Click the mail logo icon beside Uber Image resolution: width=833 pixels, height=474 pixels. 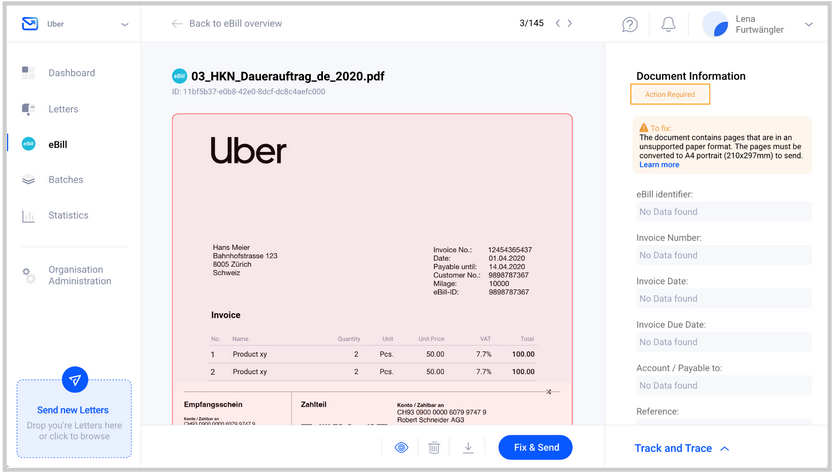[30, 24]
